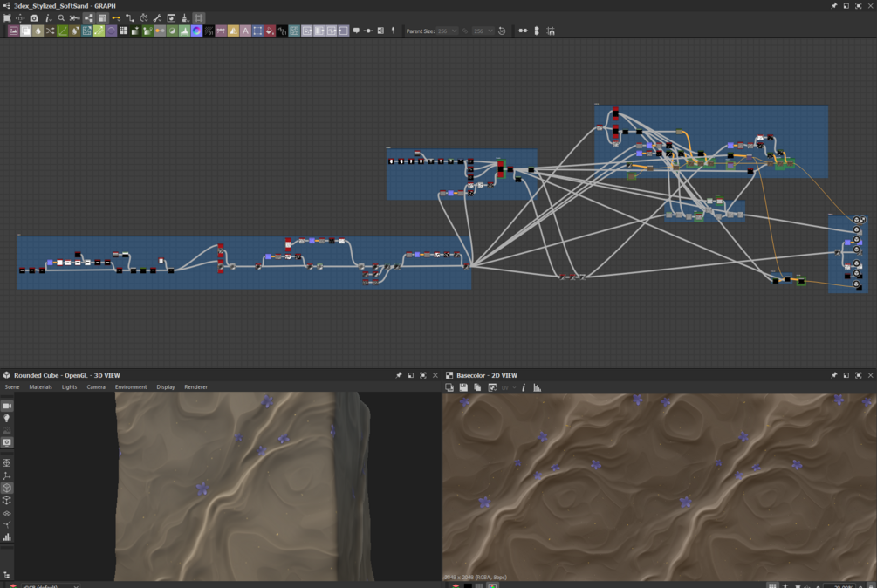Screen dimensions: 877x588
Task: Toggle the grid snapping icon in graph toolbar
Action: coord(199,18)
